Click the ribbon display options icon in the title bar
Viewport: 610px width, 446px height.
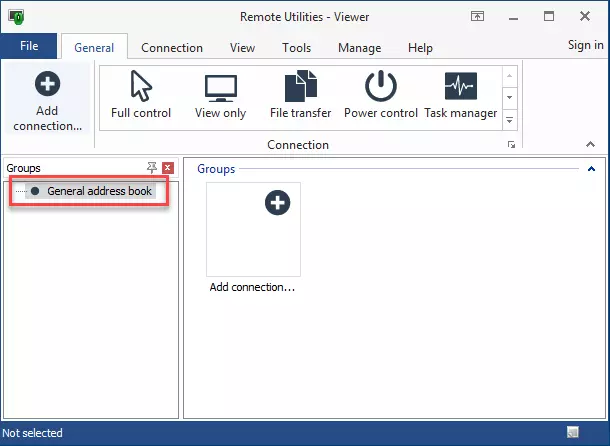(x=477, y=16)
